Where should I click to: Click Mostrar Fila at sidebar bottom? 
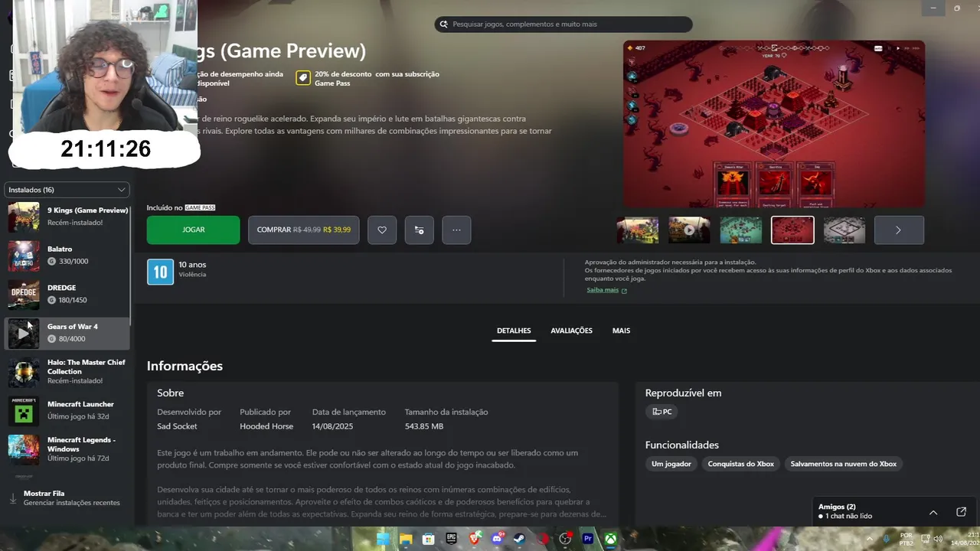click(x=44, y=494)
